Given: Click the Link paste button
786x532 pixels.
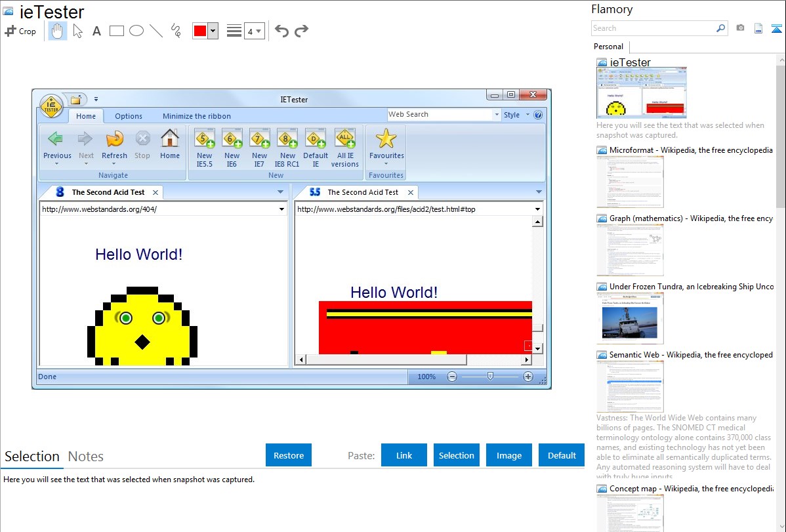Looking at the screenshot, I should click(x=404, y=455).
